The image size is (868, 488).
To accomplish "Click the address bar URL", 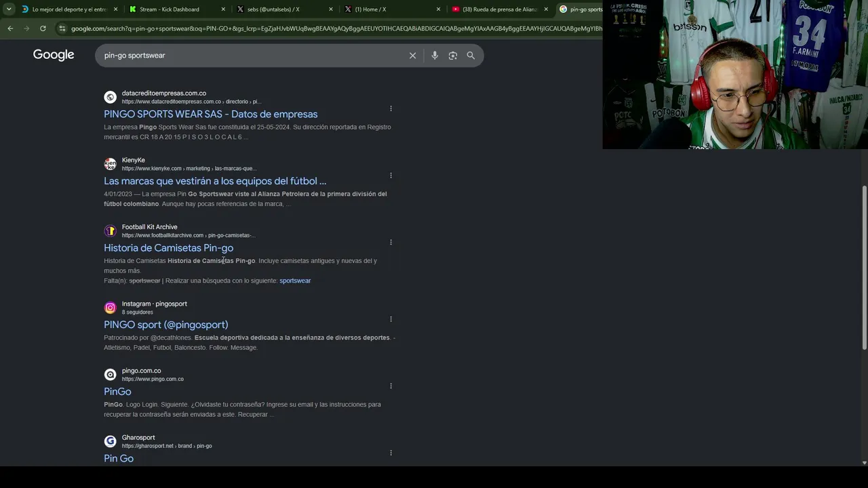I will tap(336, 28).
